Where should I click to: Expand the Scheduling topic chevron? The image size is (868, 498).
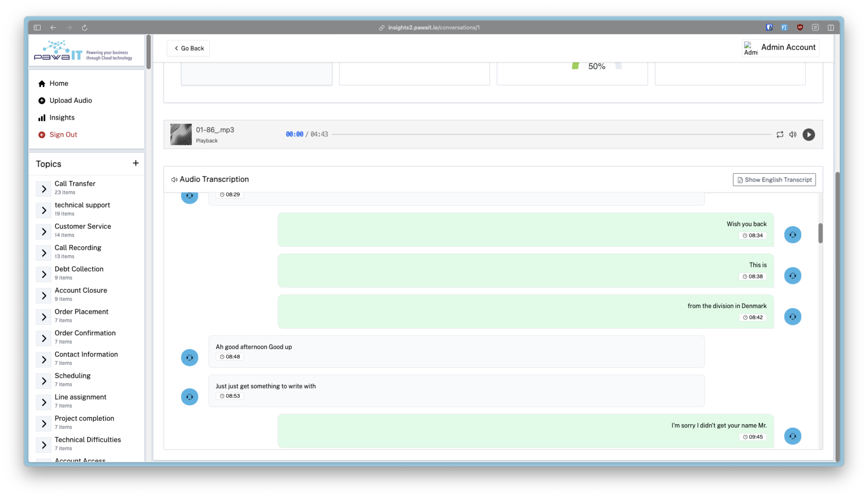(x=44, y=381)
